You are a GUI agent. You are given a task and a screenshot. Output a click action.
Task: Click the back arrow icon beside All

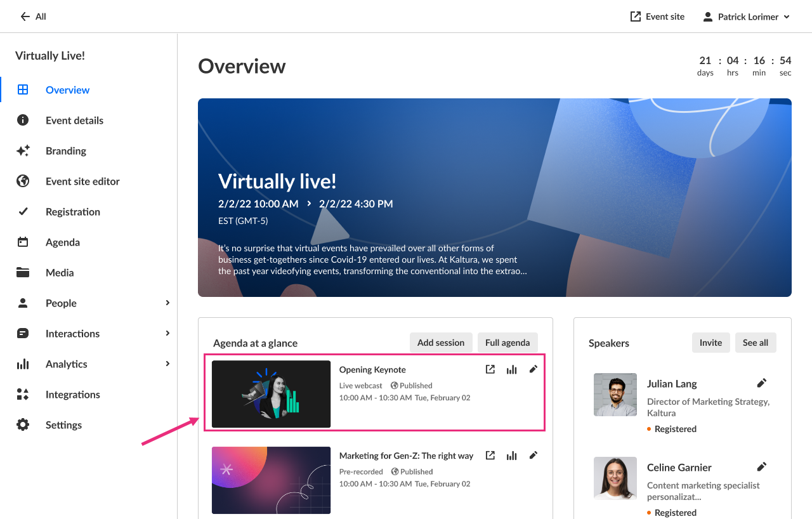(25, 16)
